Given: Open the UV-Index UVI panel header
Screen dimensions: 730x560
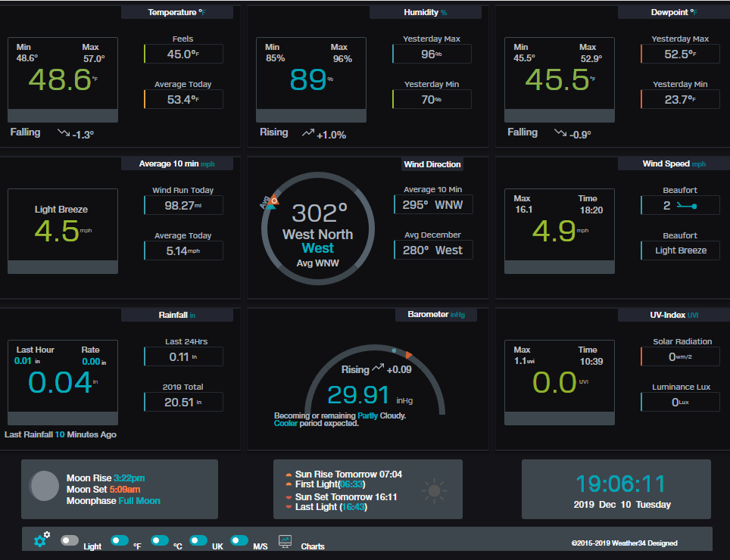Looking at the screenshot, I should [x=674, y=315].
